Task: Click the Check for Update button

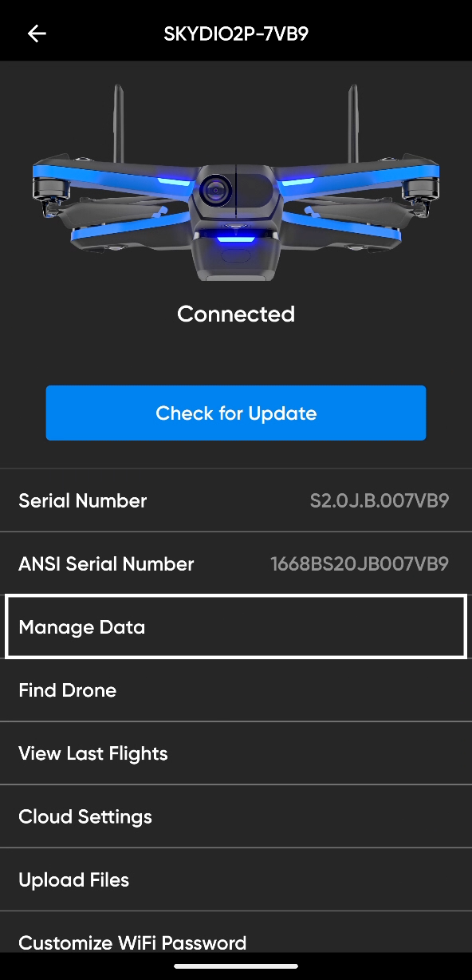Action: point(236,413)
